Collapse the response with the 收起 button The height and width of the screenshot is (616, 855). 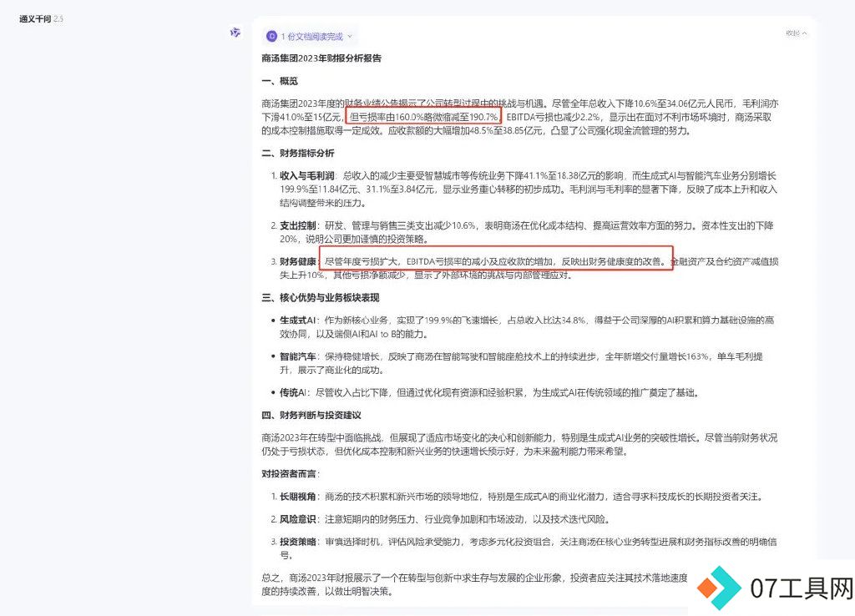796,33
